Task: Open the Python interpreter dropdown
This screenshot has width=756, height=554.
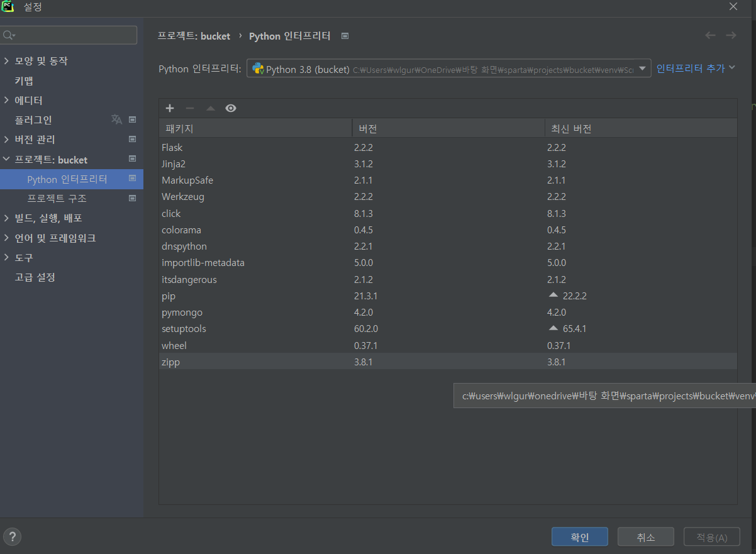Action: [643, 69]
